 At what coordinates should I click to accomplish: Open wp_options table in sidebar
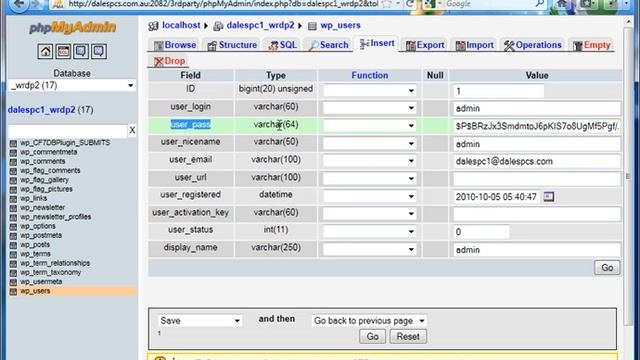pos(38,226)
